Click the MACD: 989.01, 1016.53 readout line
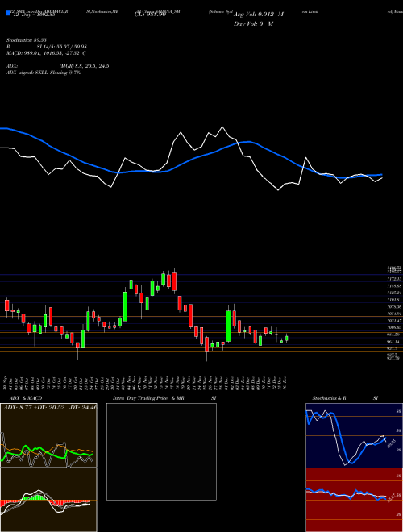Viewport: 403px width, 532px height. point(46,53)
